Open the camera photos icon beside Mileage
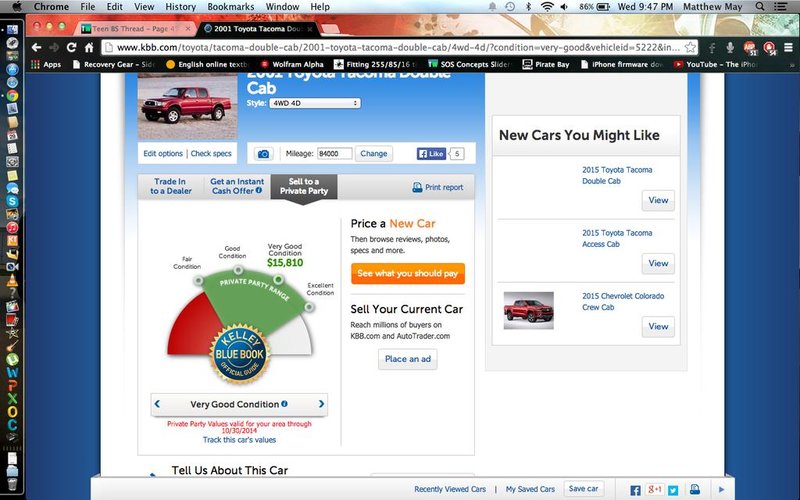 click(263, 154)
